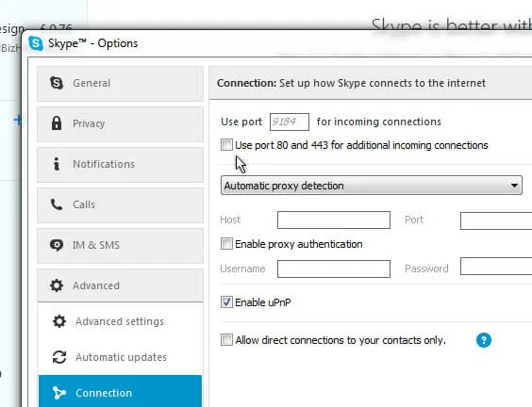Click the Skype logo in title bar

pyautogui.click(x=36, y=43)
